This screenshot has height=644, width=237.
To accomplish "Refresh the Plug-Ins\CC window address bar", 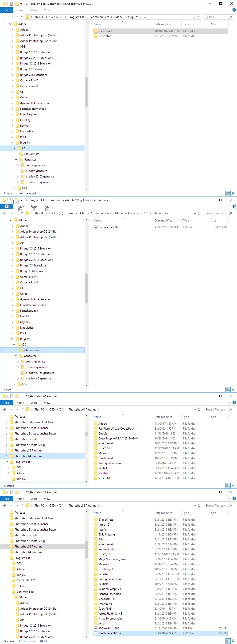I will (199, 17).
